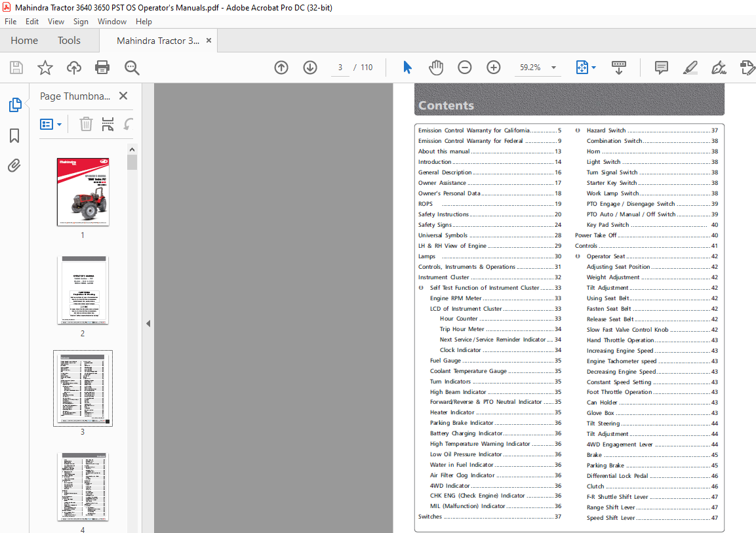Add file to starred with star icon
The width and height of the screenshot is (756, 533).
click(45, 68)
